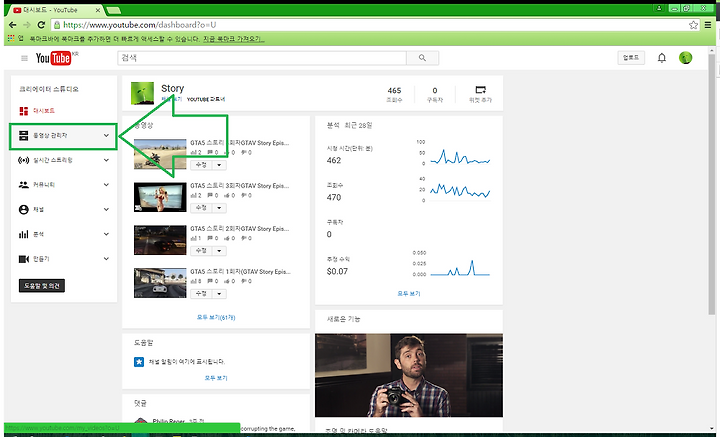Open edit dropdown arrow for GTA5 2회차 video
720x437 pixels.
[219, 251]
